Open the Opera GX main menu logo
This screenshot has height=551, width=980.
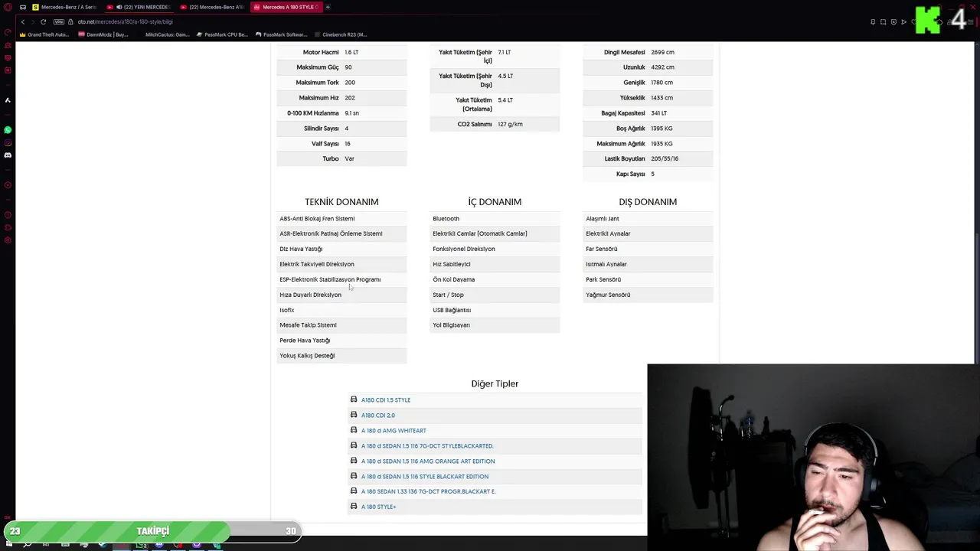coord(8,7)
